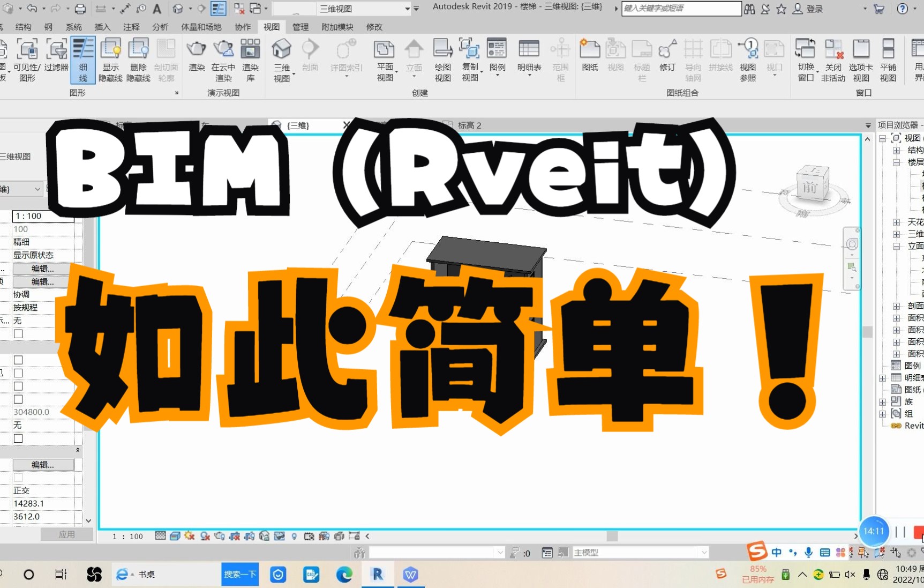Click the 1 : 100 scale in view bar
This screenshot has width=924, height=588.
pos(127,536)
